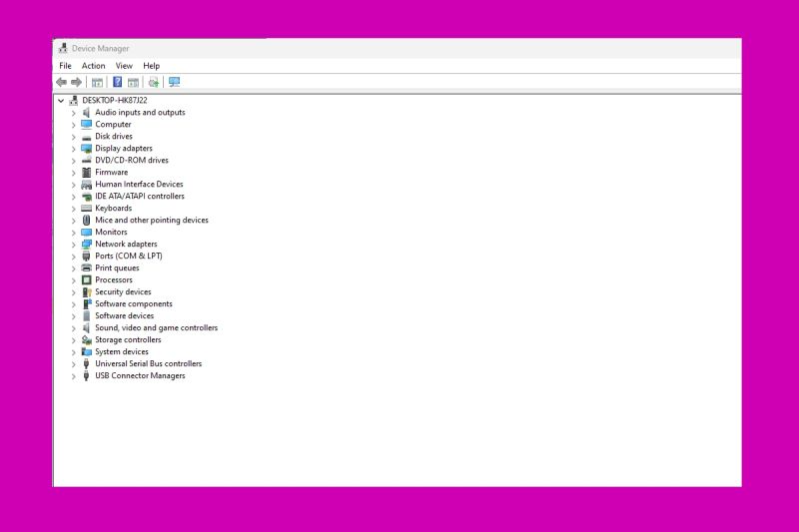
Task: Expand Ports (COM & LPT) chevron
Action: tap(73, 257)
